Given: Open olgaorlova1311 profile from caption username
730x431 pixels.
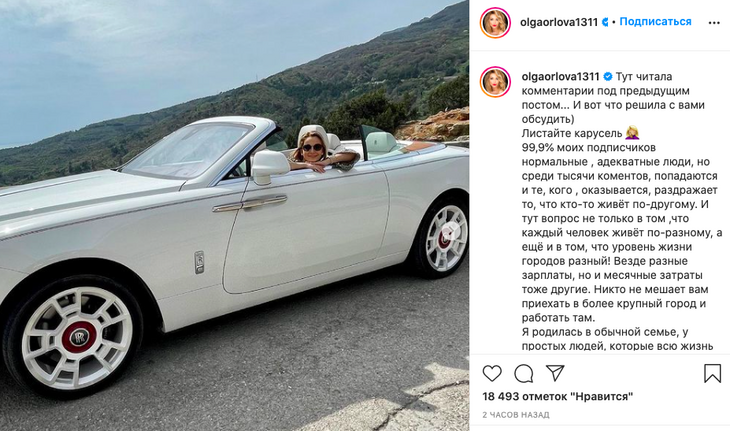Looking at the screenshot, I should point(561,76).
